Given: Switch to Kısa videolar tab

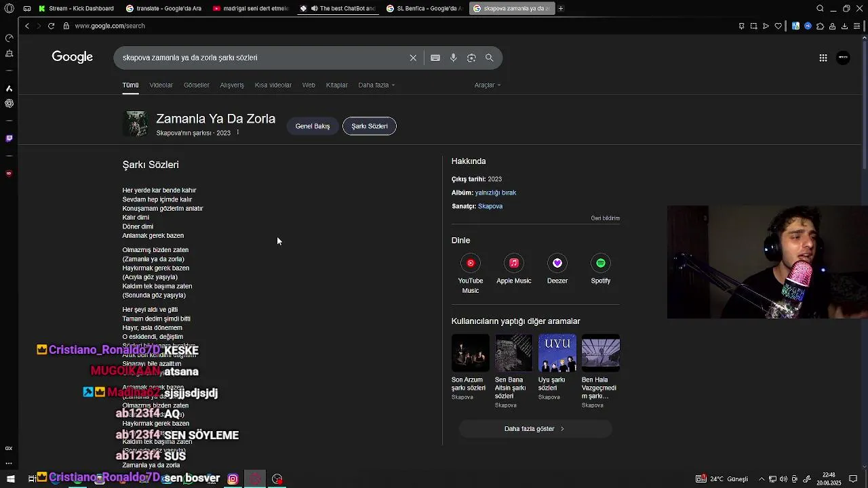Looking at the screenshot, I should point(273,85).
